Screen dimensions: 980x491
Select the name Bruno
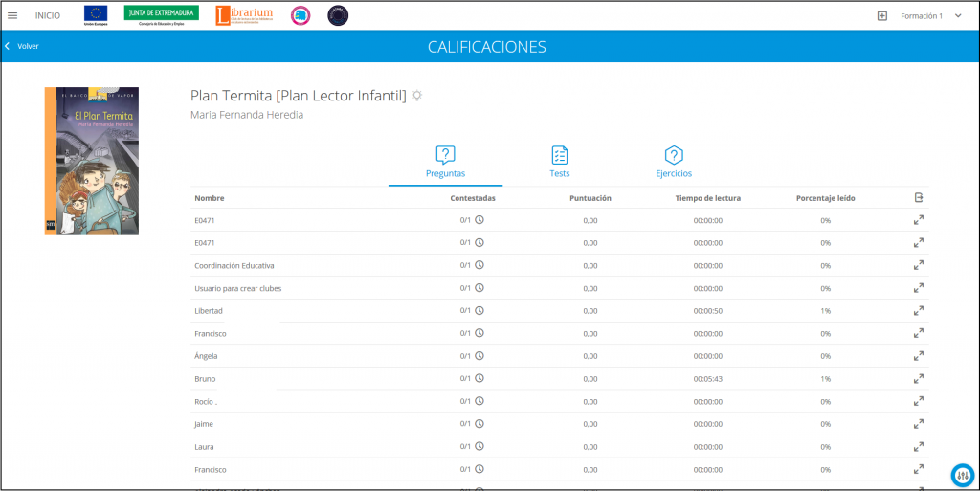click(205, 379)
